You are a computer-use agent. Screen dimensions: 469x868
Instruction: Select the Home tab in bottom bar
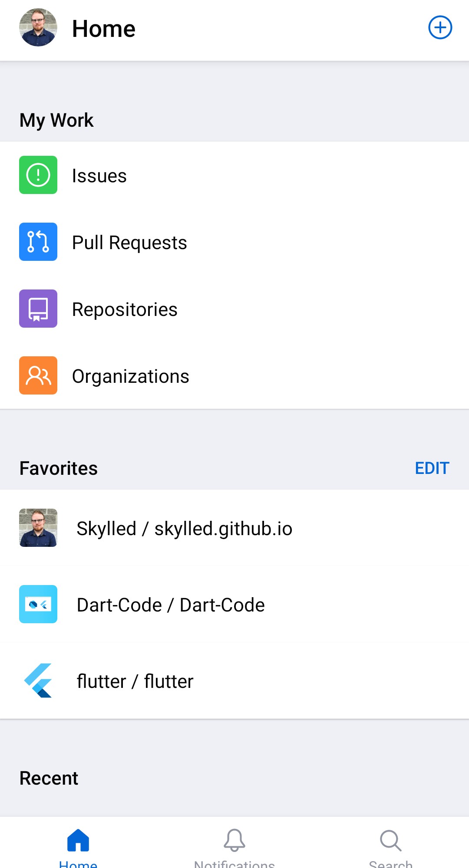coord(78,846)
